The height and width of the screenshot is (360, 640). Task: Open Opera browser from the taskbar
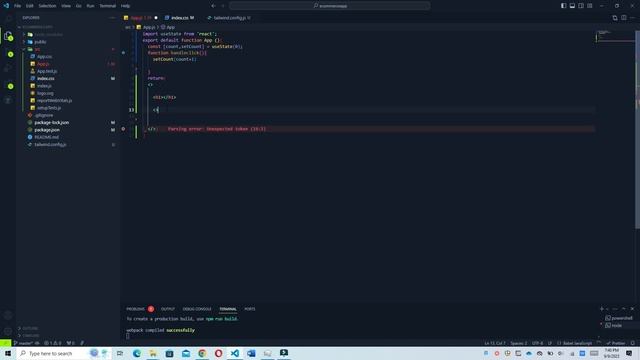pyautogui.click(x=218, y=353)
